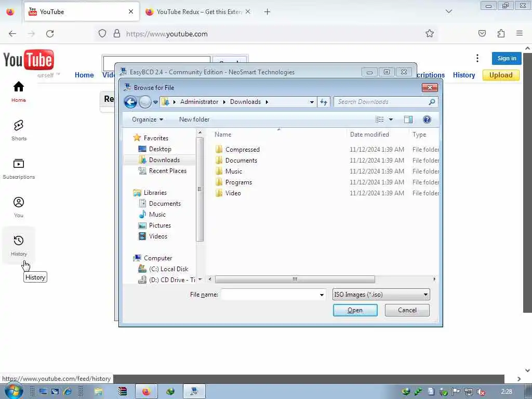
Task: Expand Administrator breadcrumb arrow
Action: (x=224, y=102)
